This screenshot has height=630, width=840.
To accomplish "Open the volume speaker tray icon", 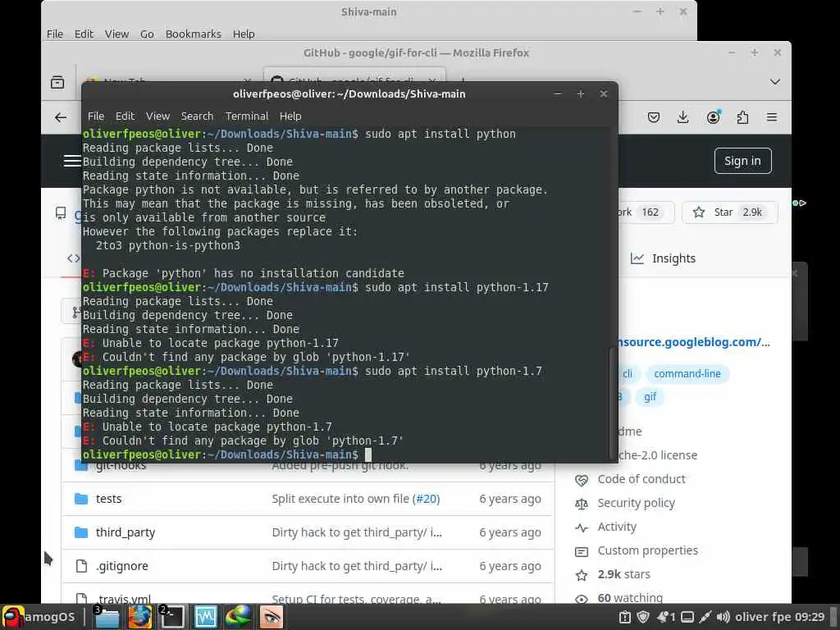I will pyautogui.click(x=724, y=617).
